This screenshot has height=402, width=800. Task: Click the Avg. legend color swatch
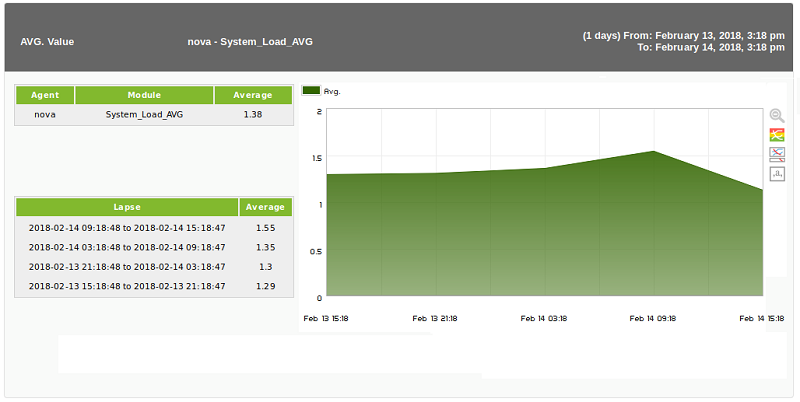pyautogui.click(x=311, y=91)
